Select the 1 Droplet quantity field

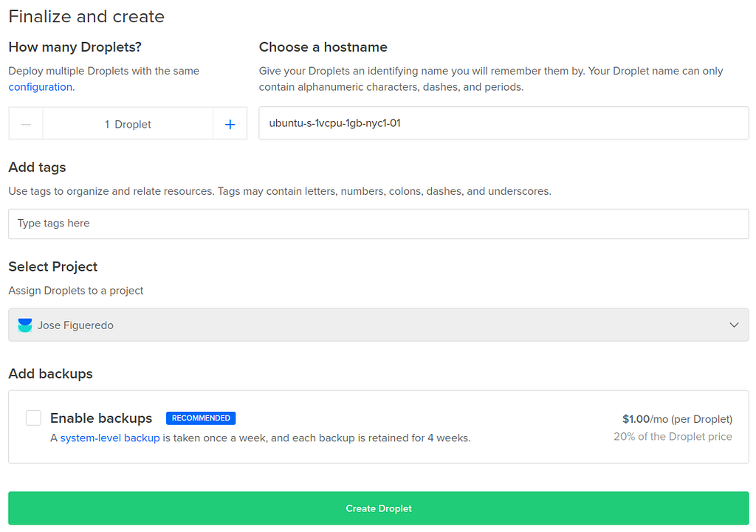point(128,124)
